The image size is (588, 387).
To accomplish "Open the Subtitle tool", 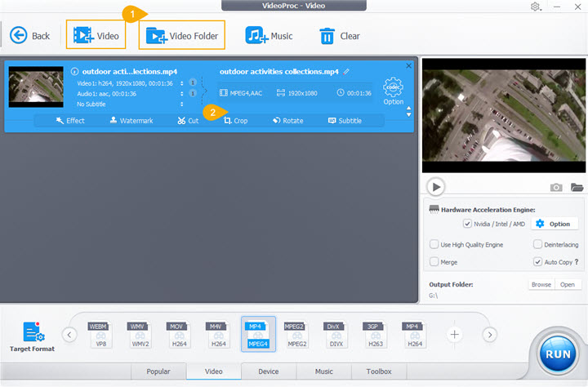I will click(x=345, y=121).
